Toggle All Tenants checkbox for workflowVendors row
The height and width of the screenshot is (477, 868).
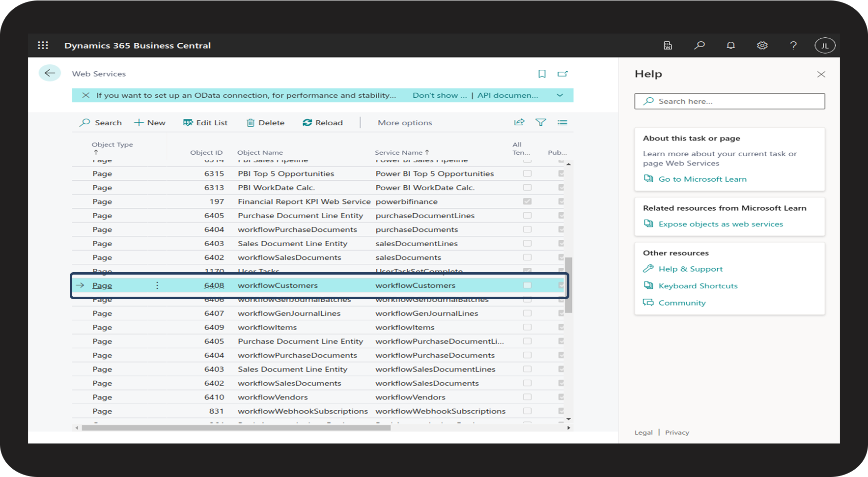pyautogui.click(x=527, y=397)
